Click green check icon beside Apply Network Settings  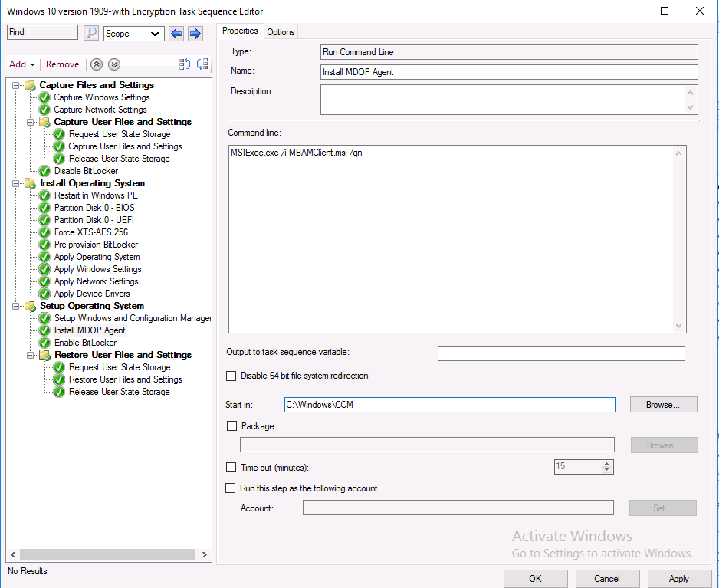click(x=44, y=281)
